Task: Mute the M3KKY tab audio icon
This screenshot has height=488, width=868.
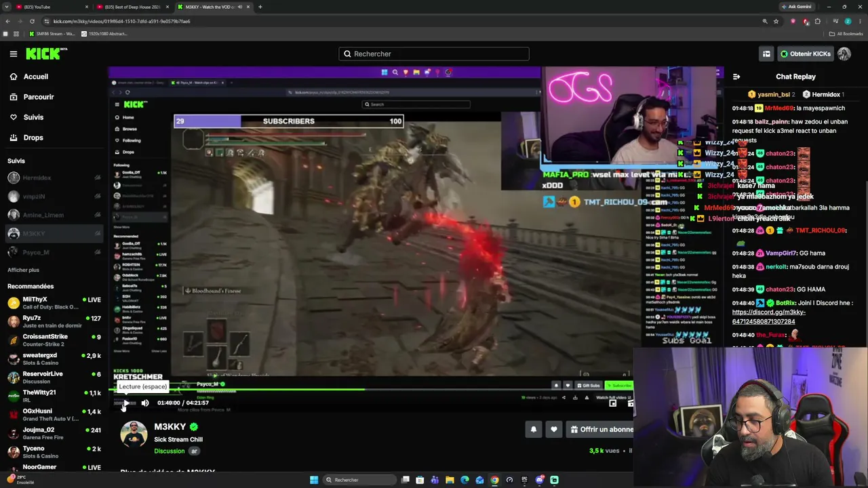Action: (x=239, y=7)
